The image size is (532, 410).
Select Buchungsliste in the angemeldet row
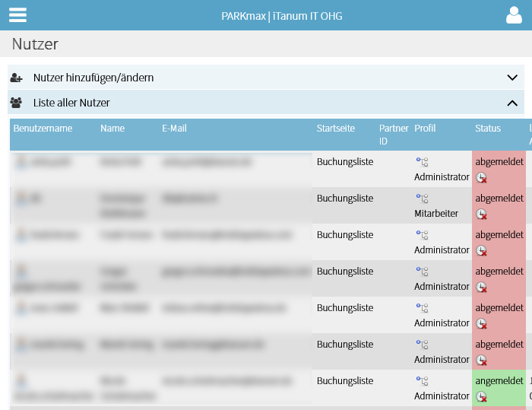coord(345,381)
